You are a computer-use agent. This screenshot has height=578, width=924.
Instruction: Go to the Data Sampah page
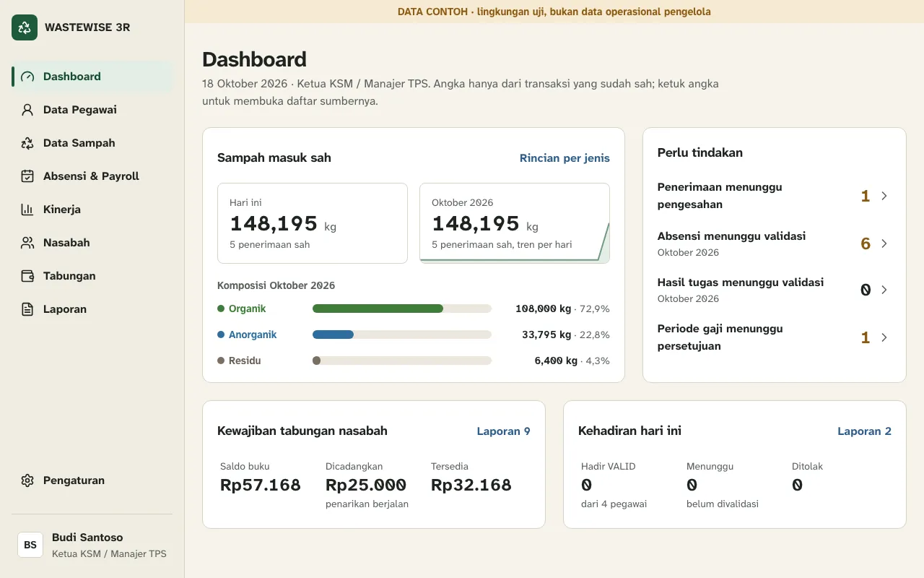click(92, 143)
